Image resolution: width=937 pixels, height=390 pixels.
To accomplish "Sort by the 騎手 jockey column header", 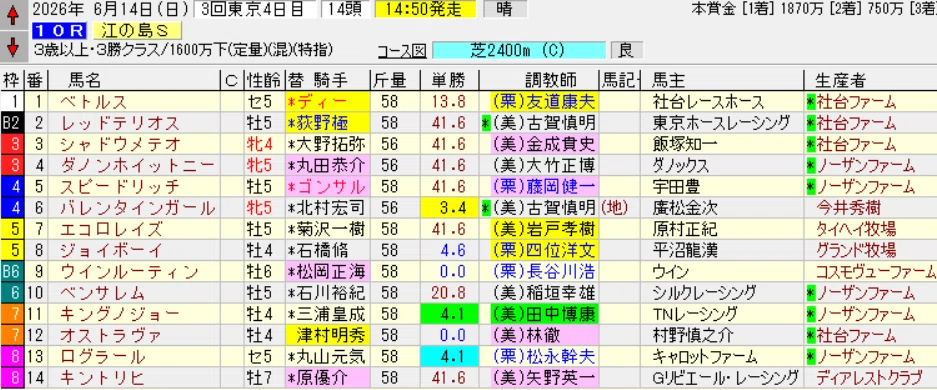I will tap(330, 81).
